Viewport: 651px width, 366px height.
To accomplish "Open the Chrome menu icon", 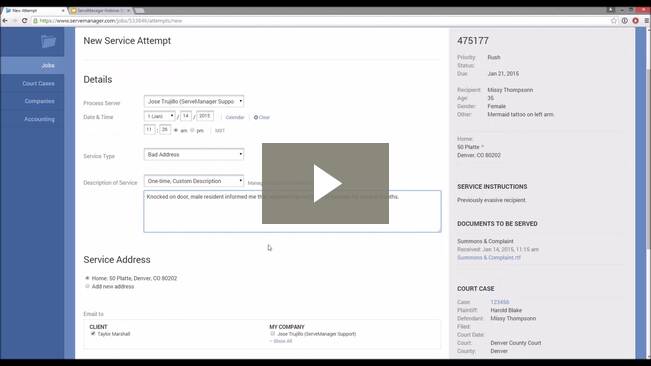I will pos(646,21).
